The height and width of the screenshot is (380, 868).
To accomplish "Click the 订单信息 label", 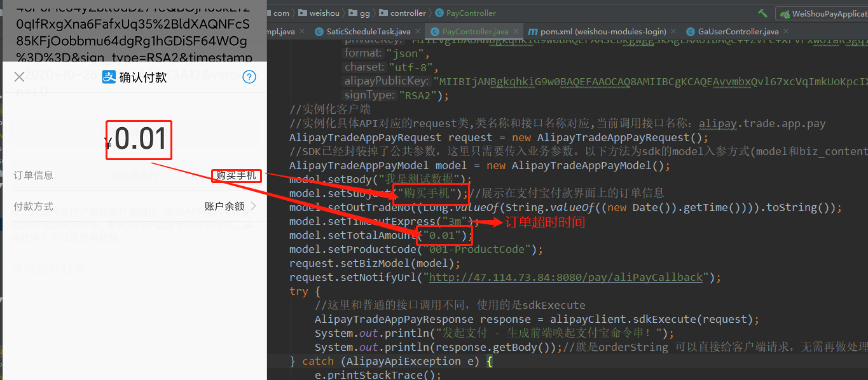I will coord(34,175).
